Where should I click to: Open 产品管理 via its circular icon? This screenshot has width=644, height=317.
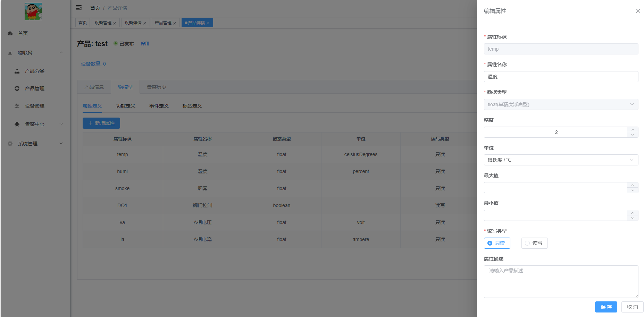tap(17, 88)
